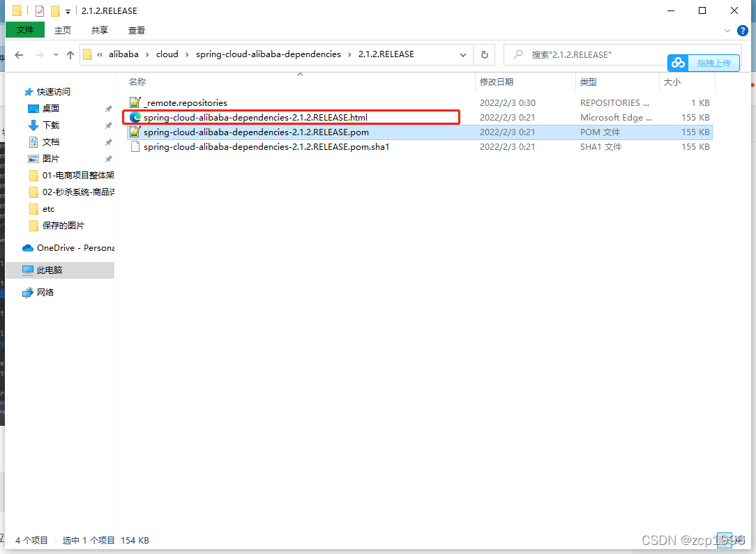Open 文档 in quick access
Screen dimensions: 756x554
51,142
